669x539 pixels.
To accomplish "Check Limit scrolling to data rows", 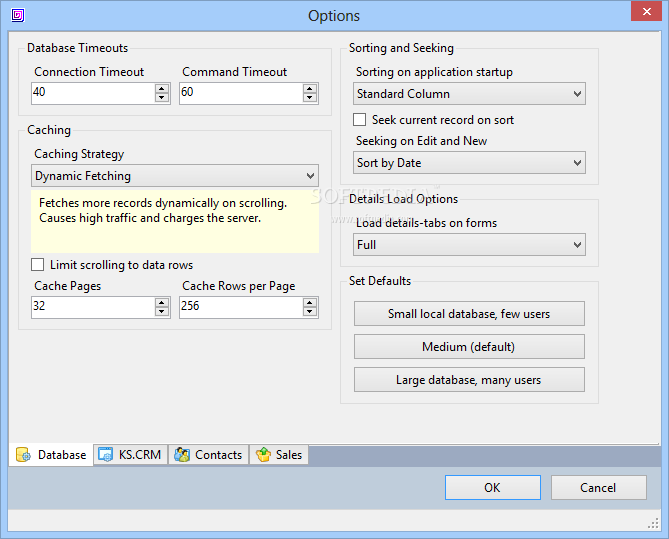I will click(38, 265).
